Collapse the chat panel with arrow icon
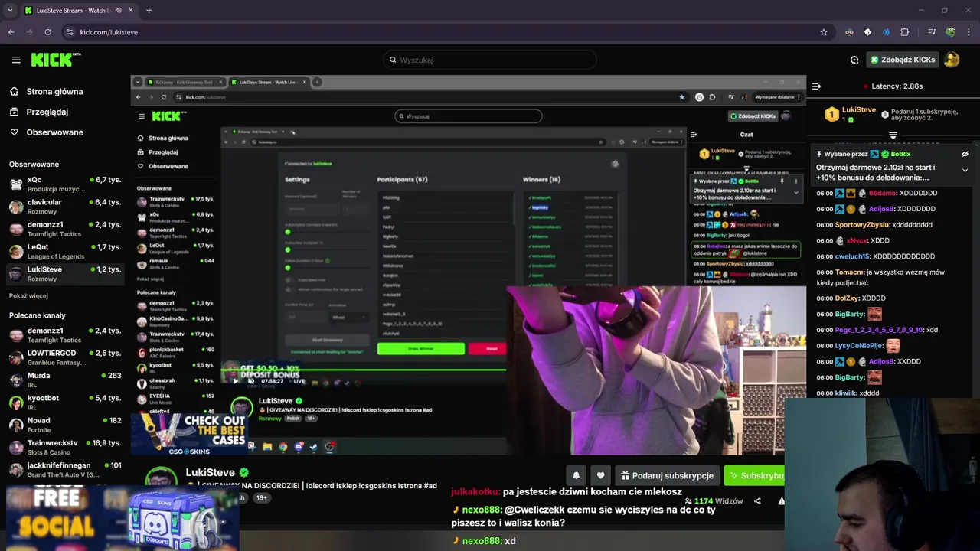This screenshot has height=551, width=980. tap(816, 86)
